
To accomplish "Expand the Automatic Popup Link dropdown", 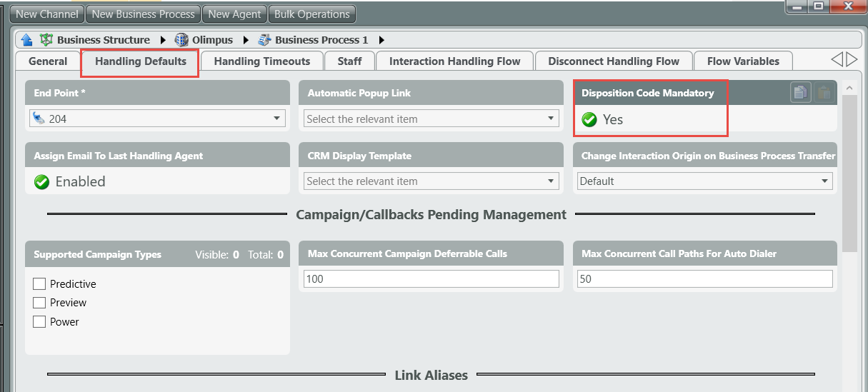I will coord(551,119).
